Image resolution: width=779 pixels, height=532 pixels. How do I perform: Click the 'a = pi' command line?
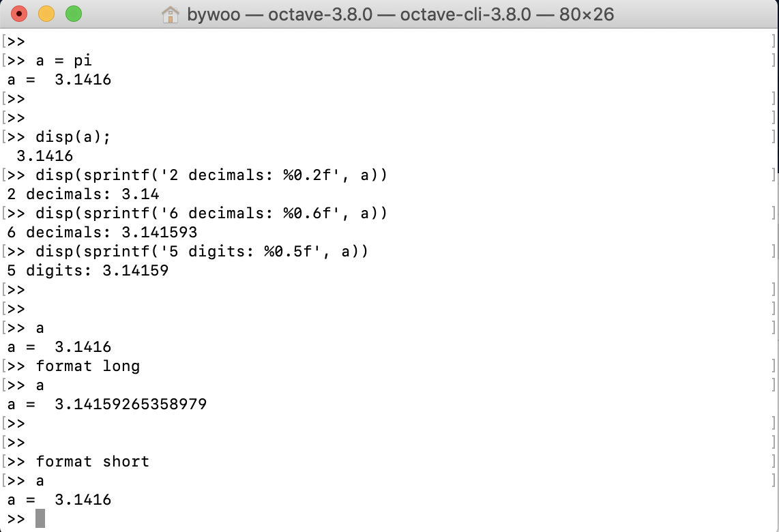click(63, 61)
